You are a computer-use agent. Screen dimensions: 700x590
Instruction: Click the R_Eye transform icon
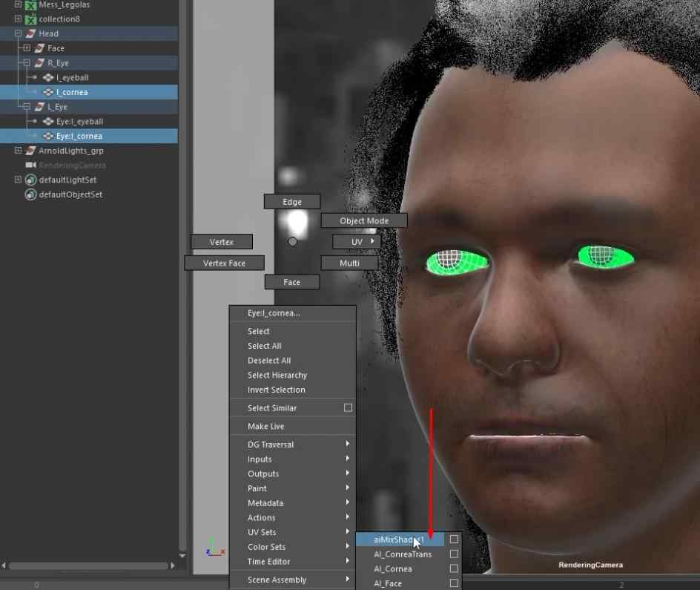[x=39, y=63]
